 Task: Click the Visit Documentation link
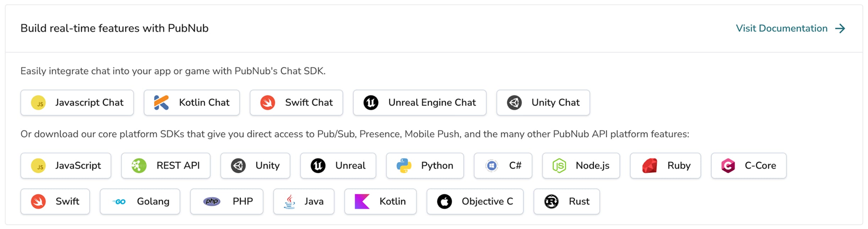781,28
